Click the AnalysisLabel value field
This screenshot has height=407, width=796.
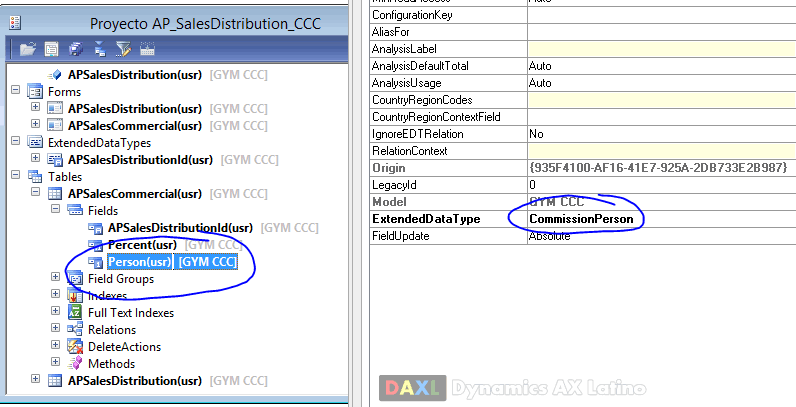(x=661, y=49)
